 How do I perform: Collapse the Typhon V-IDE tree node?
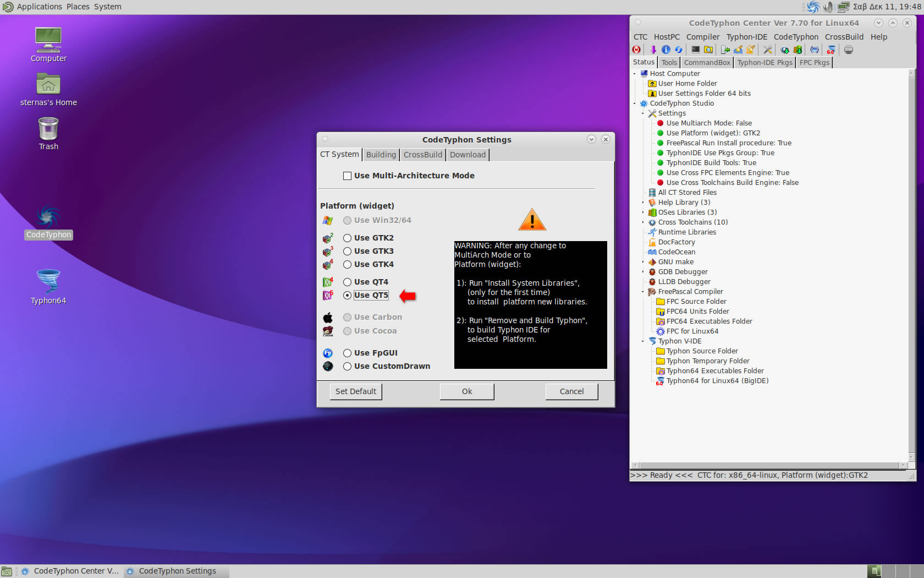tap(643, 341)
